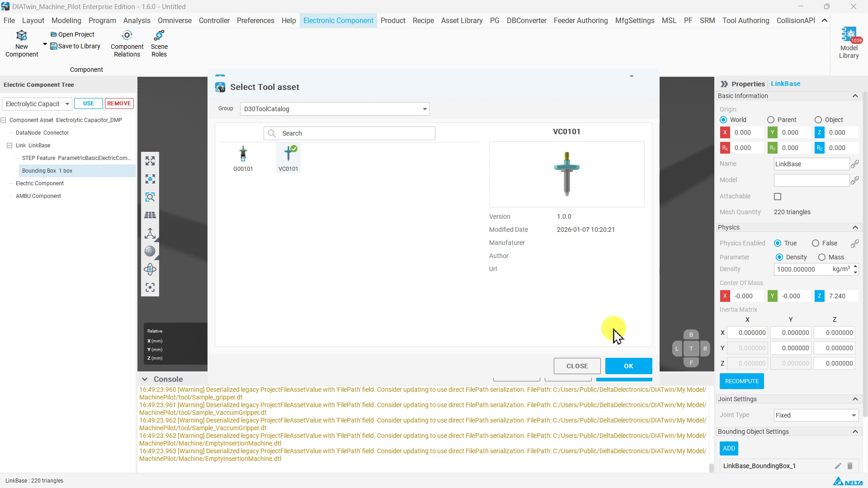Screen dimensions: 868x488
Task: Select the G00101 tool asset thumbnail
Action: (x=243, y=158)
